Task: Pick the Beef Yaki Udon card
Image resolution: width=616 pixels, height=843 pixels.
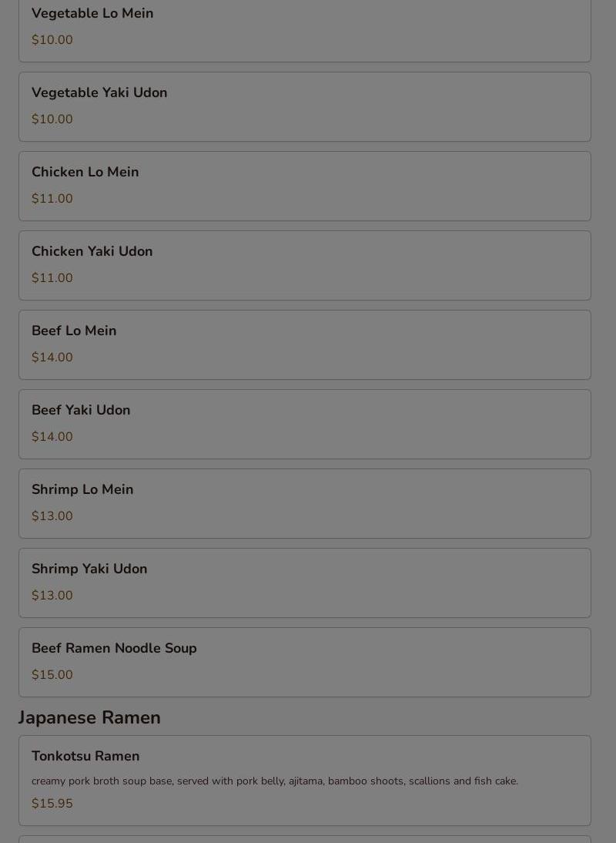Action: (x=304, y=424)
